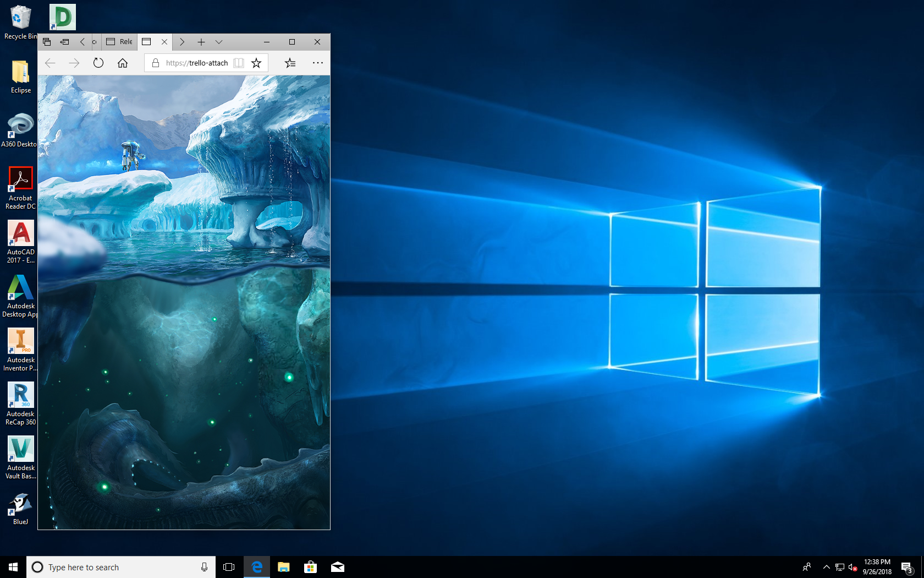Open File Explorer from taskbar
This screenshot has height=578, width=924.
tap(284, 567)
